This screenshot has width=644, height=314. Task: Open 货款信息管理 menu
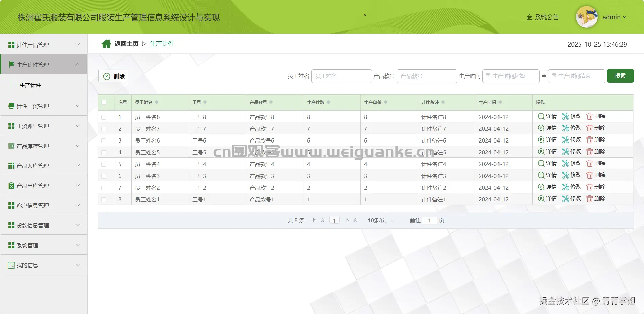(44, 225)
